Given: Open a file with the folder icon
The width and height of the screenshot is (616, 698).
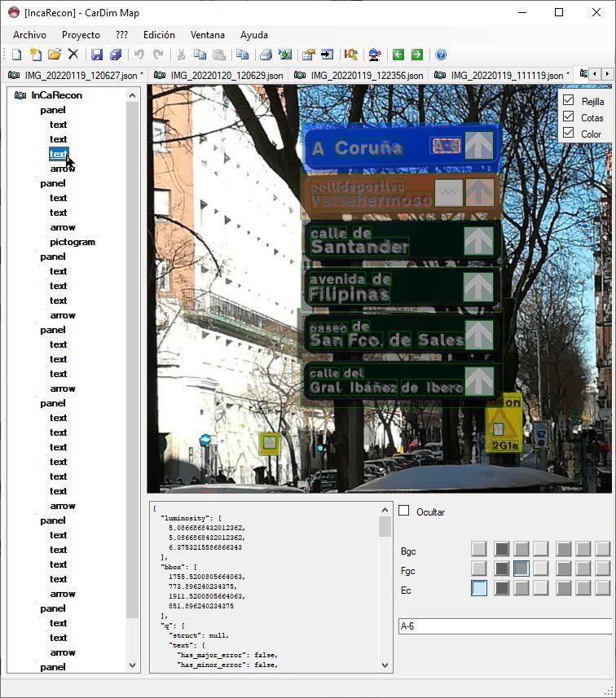Looking at the screenshot, I should point(55,55).
